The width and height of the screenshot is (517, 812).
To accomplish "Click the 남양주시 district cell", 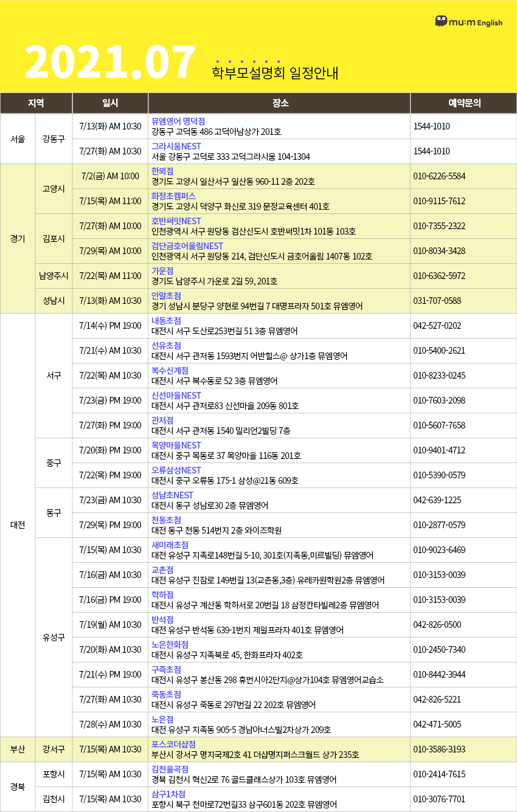I will tap(54, 276).
